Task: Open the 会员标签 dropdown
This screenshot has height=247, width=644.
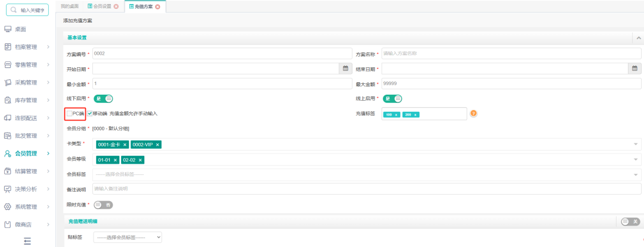Action: pyautogui.click(x=367, y=174)
